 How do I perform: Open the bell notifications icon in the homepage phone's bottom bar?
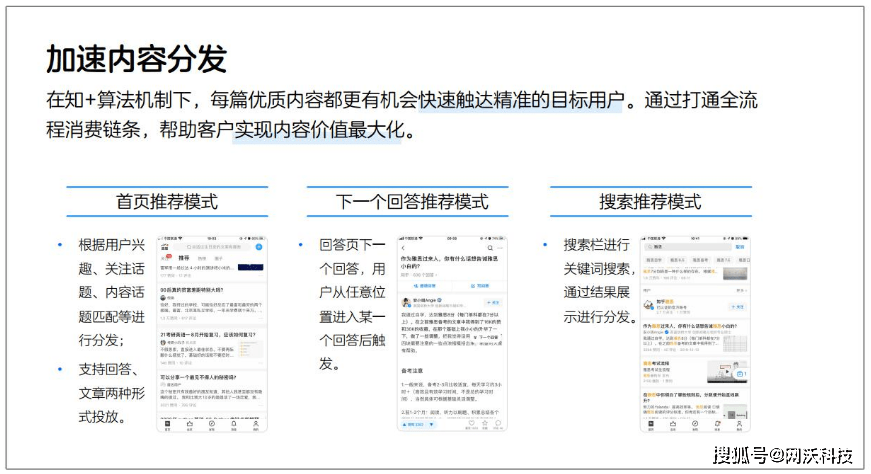click(x=234, y=423)
